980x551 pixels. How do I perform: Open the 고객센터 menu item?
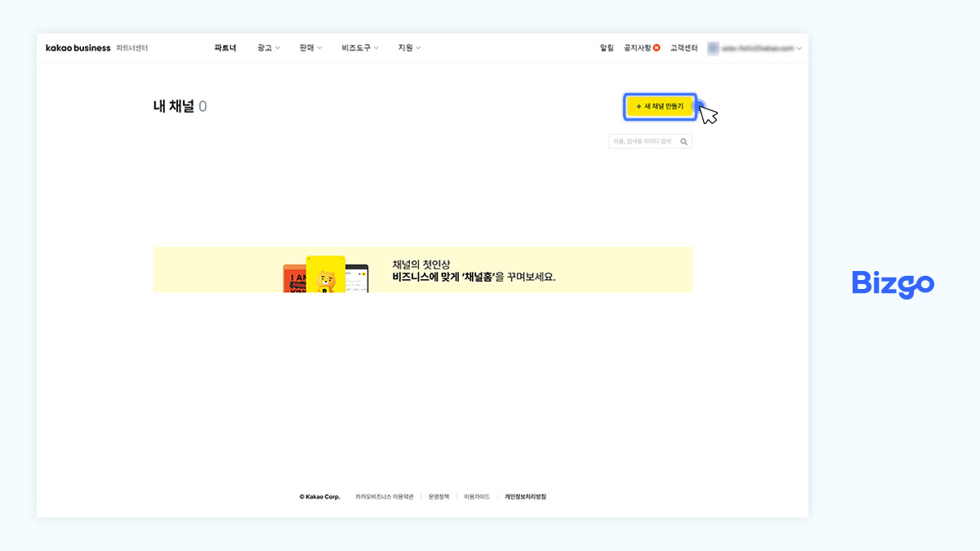(x=684, y=47)
